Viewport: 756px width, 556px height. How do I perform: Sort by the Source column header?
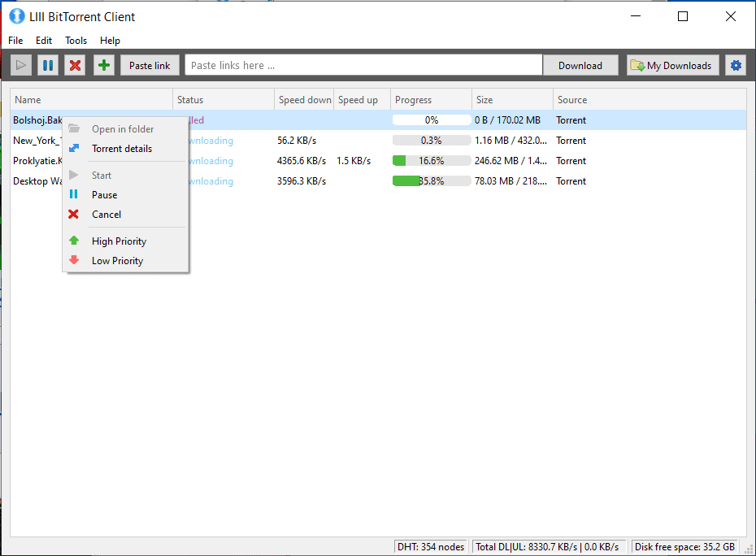[650, 100]
